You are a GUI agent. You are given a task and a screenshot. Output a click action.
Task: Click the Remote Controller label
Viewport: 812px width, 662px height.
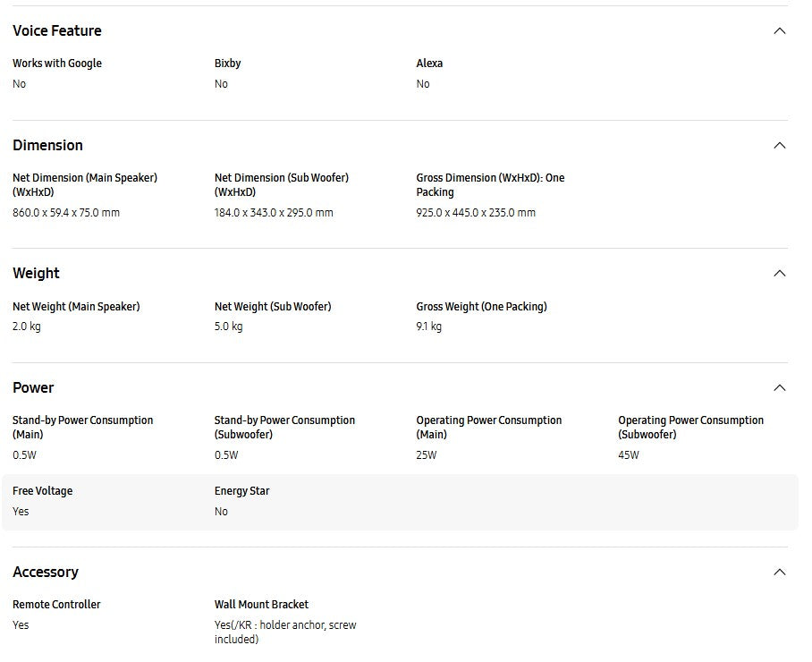56,605
